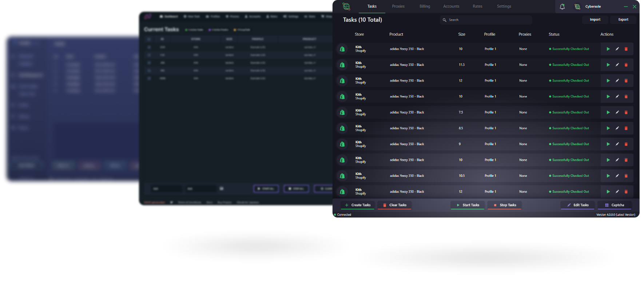
Task: Start the size 10.5 task
Action: (608, 176)
